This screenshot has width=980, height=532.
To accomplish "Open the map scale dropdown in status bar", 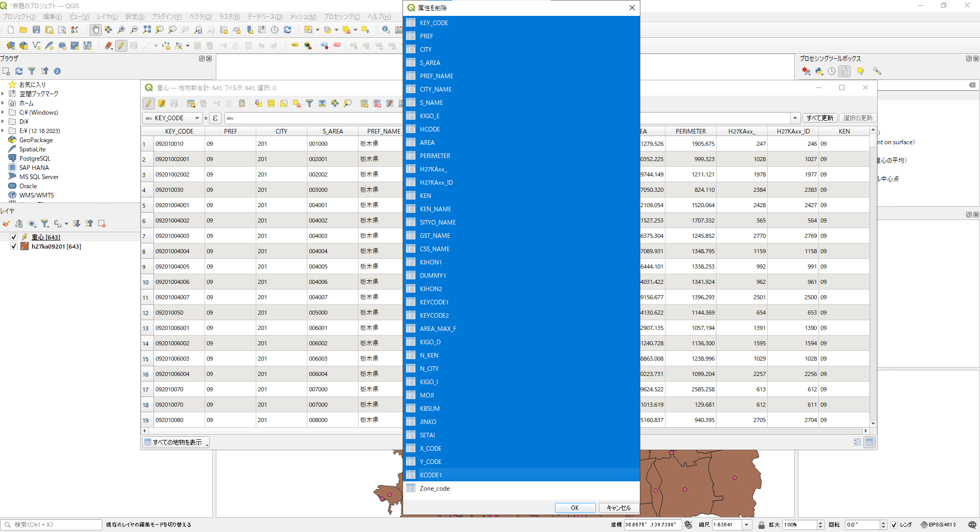I will click(x=747, y=525).
